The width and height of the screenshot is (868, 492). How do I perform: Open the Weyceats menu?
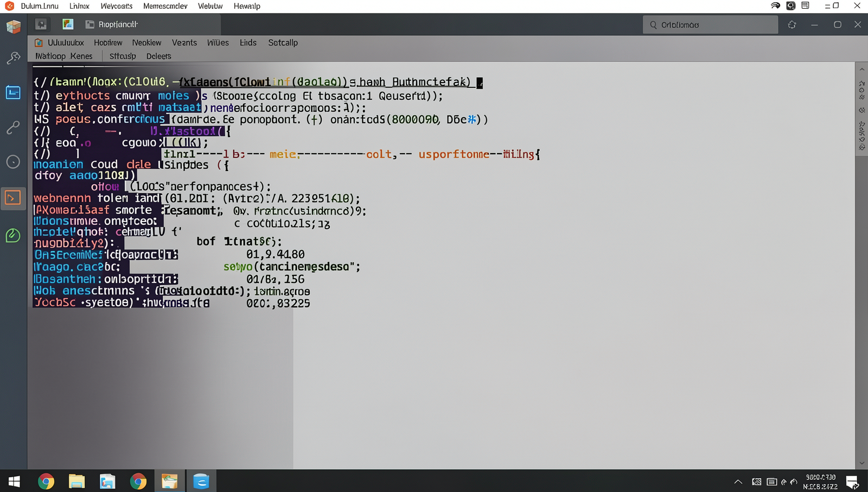(116, 6)
